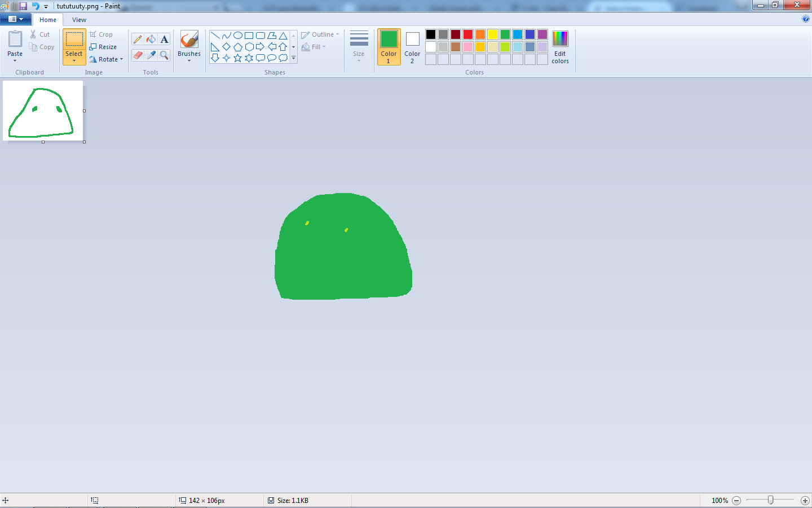Open Edit colors dialog
The width and height of the screenshot is (812, 508).
560,46
